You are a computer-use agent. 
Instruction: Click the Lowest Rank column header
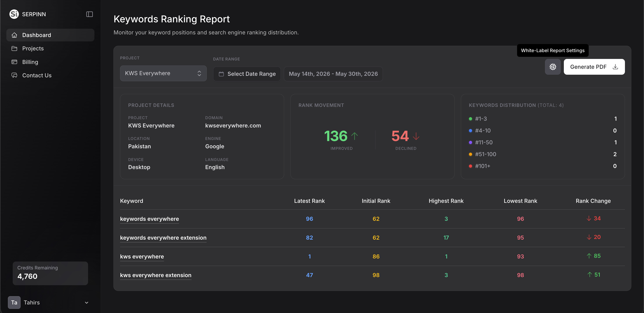click(520, 201)
